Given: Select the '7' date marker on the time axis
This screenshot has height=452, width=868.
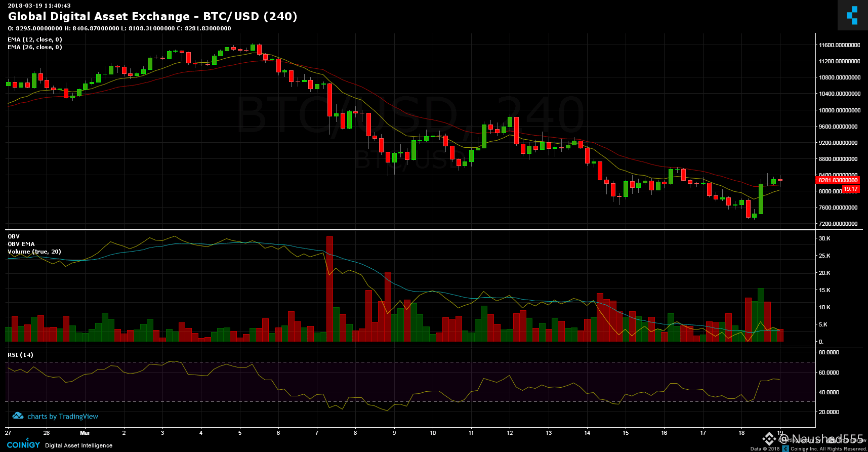Looking at the screenshot, I should [317, 433].
